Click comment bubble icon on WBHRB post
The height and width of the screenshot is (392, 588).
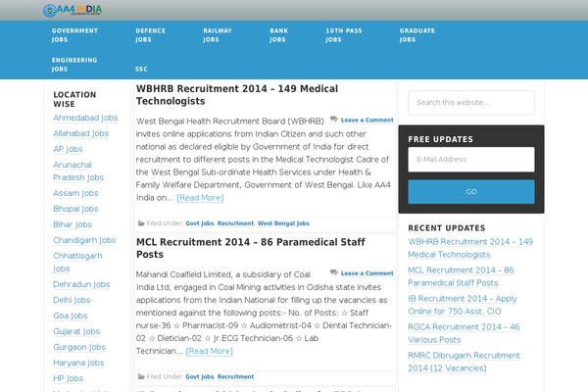pyautogui.click(x=334, y=120)
